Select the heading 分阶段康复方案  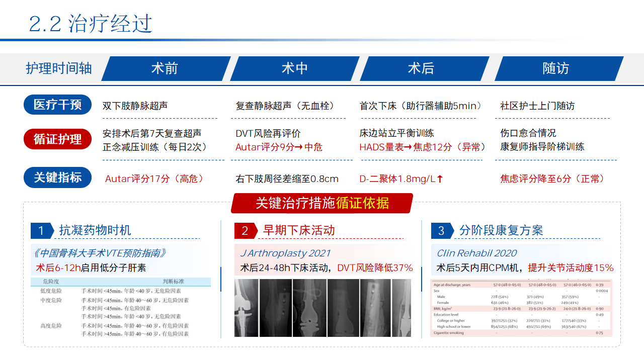(x=501, y=230)
